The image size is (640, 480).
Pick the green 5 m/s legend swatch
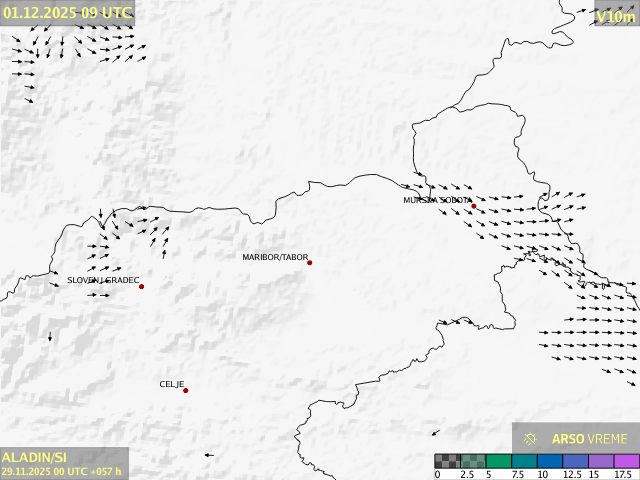click(499, 461)
